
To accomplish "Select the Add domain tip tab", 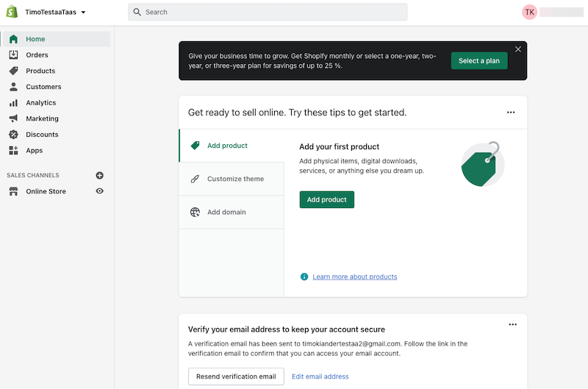I will tap(232, 213).
